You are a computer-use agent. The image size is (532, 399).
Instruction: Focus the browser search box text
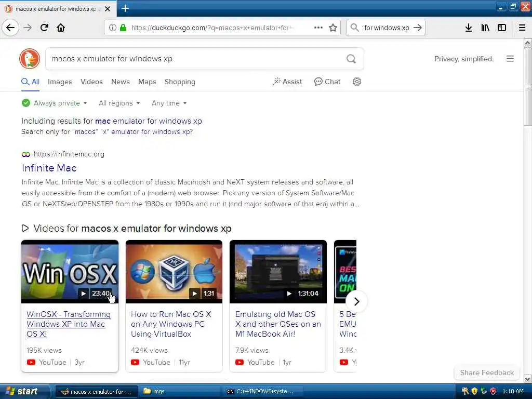click(387, 28)
